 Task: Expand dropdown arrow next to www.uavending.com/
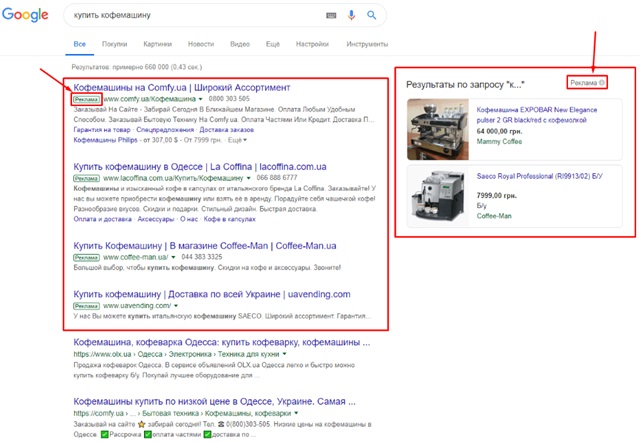point(176,306)
